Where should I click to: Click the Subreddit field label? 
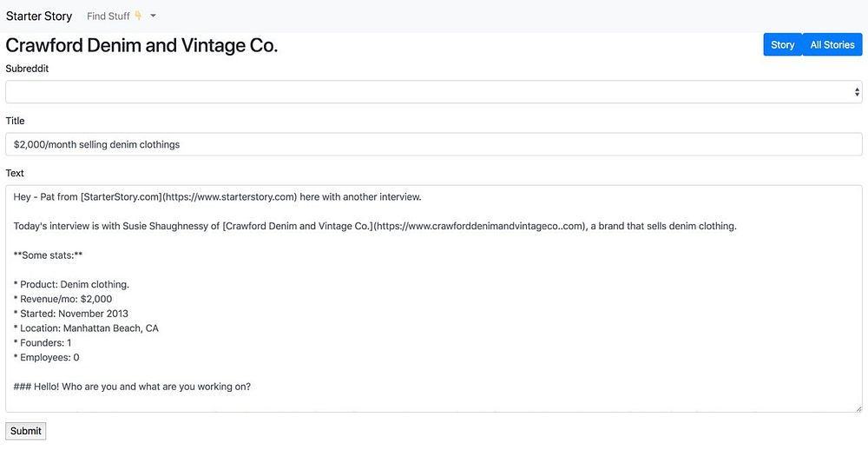coord(33,69)
